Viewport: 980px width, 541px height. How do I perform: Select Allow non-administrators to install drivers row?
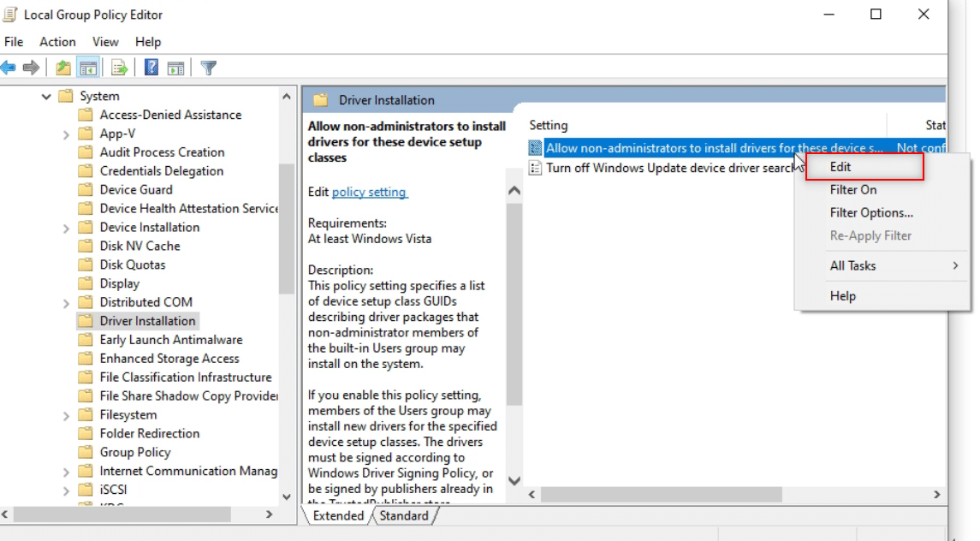click(x=736, y=148)
